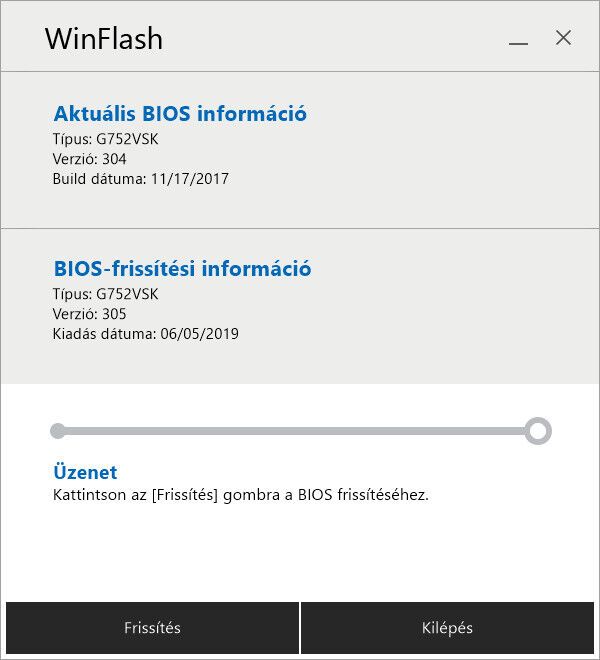Select the BIOS-frissítési információ heading
Image resolution: width=600 pixels, height=660 pixels.
pos(182,269)
